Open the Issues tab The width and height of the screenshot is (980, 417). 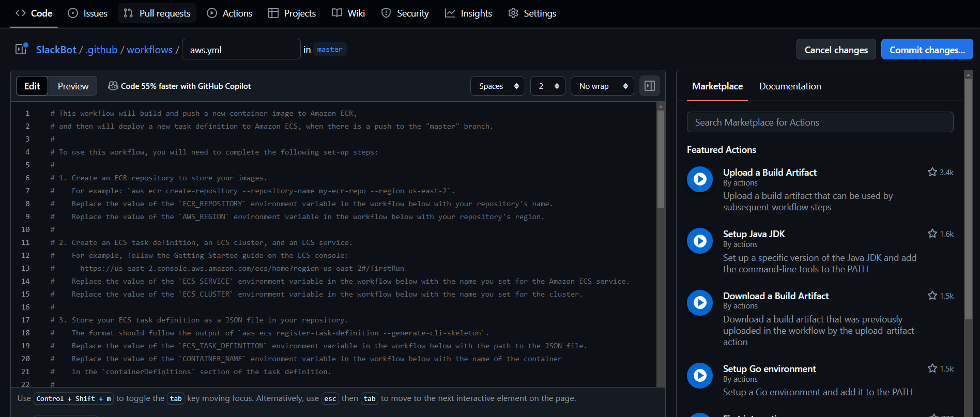88,13
